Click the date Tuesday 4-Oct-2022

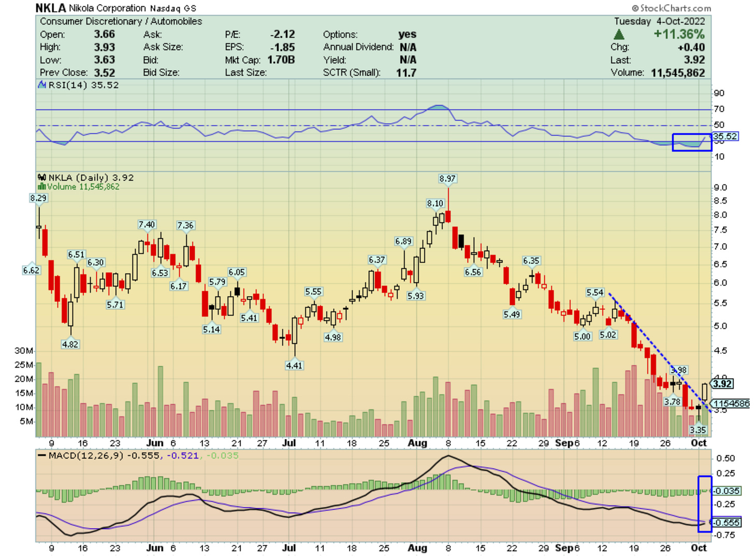(x=660, y=21)
